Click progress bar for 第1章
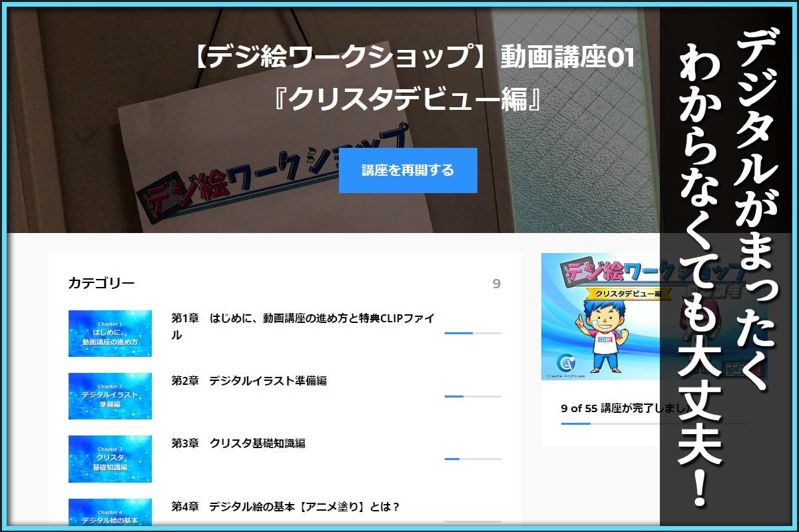Screen dimensions: 799x532 click(473, 333)
